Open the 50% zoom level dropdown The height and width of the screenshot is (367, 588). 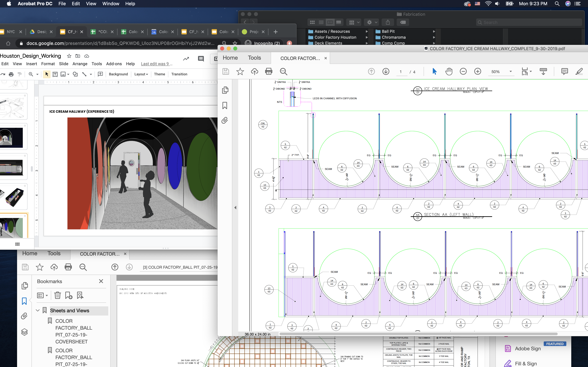511,72
